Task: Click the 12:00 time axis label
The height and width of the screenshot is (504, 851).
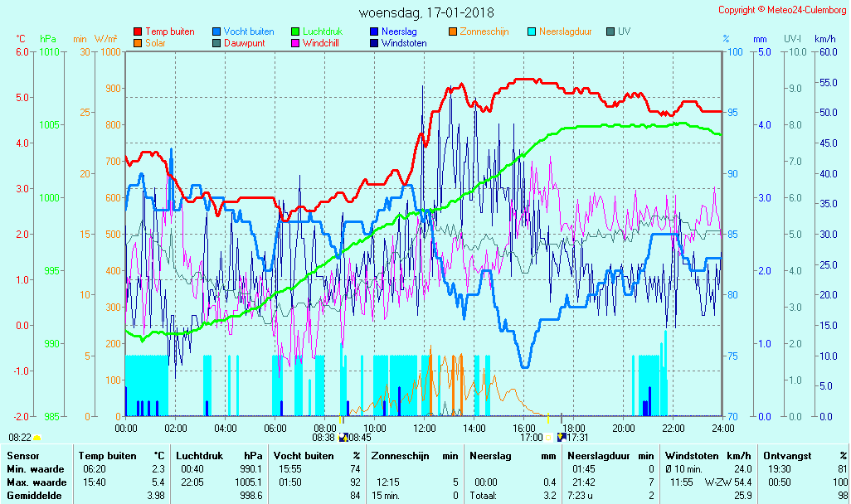Action: pyautogui.click(x=425, y=429)
